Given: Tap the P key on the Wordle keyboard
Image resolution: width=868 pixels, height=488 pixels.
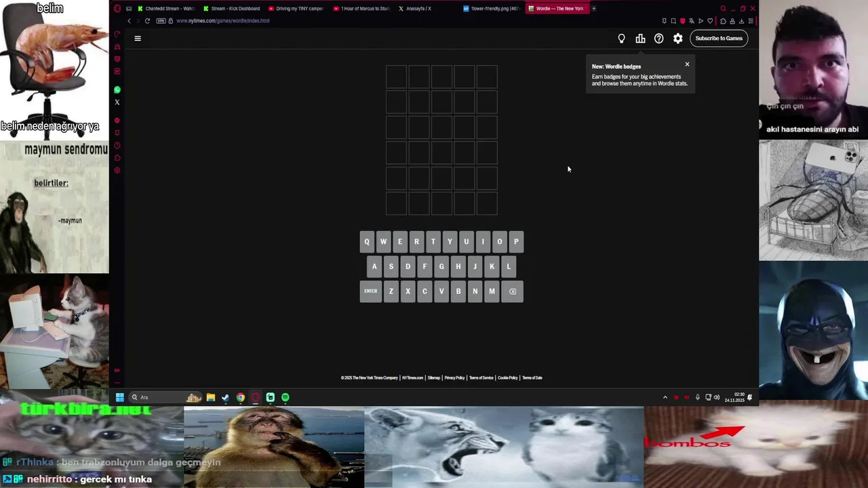Looking at the screenshot, I should (x=516, y=242).
